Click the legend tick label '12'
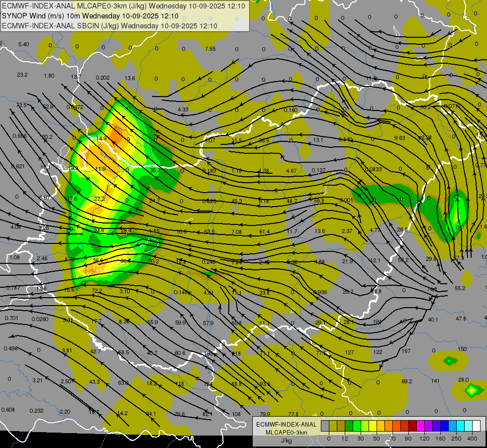 click(345, 439)
